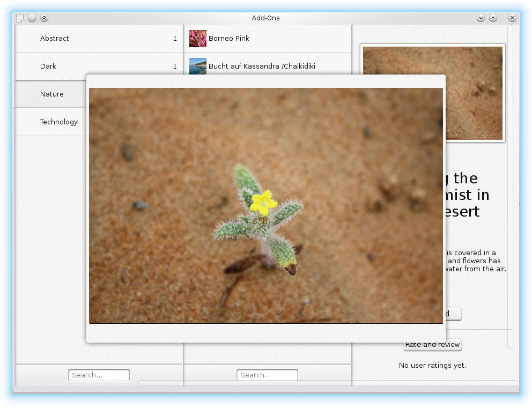
Task: Click the Borneo Pink thumbnail icon
Action: tap(198, 39)
